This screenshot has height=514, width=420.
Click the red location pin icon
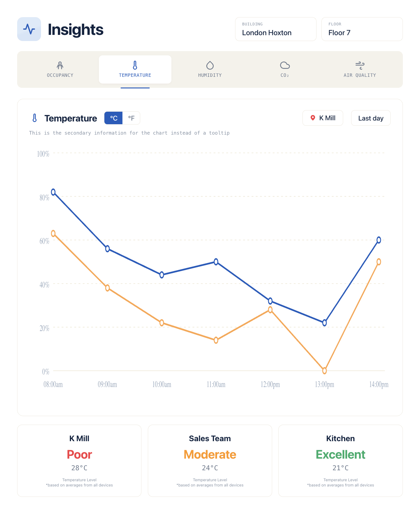313,118
